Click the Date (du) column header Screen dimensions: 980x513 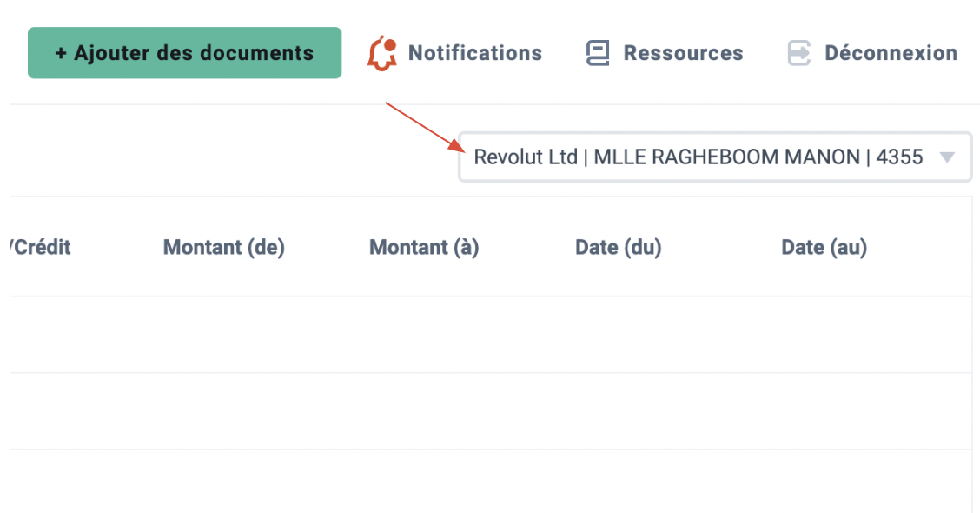click(x=618, y=247)
